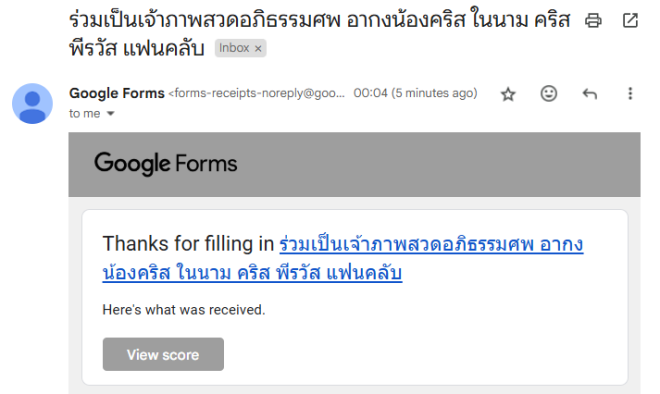Add an emoji reaction to the email

pos(548,93)
